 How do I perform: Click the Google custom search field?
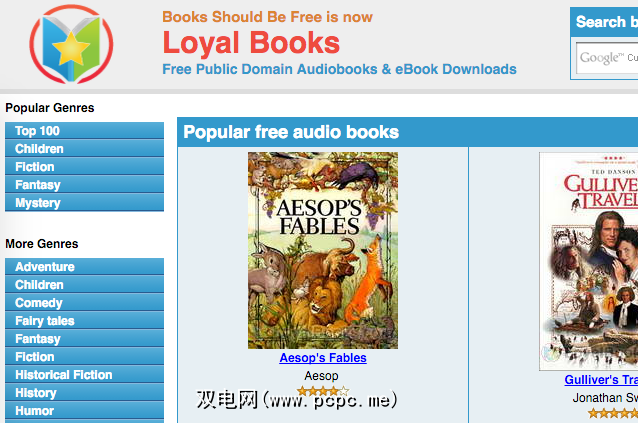(x=607, y=58)
